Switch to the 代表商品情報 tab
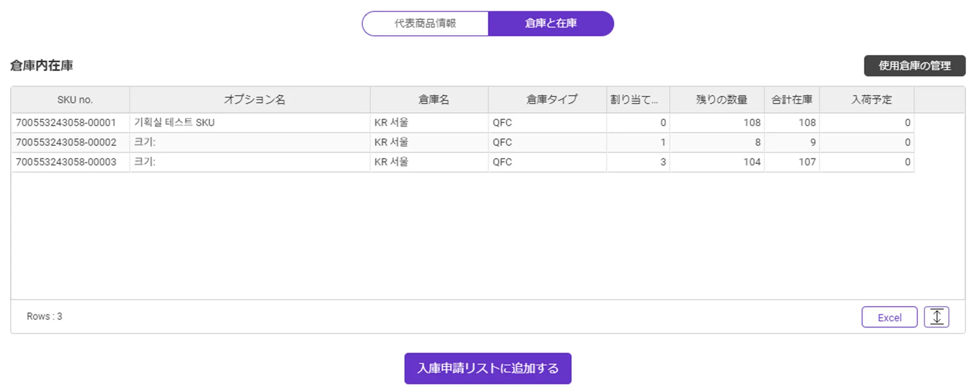 pos(425,23)
